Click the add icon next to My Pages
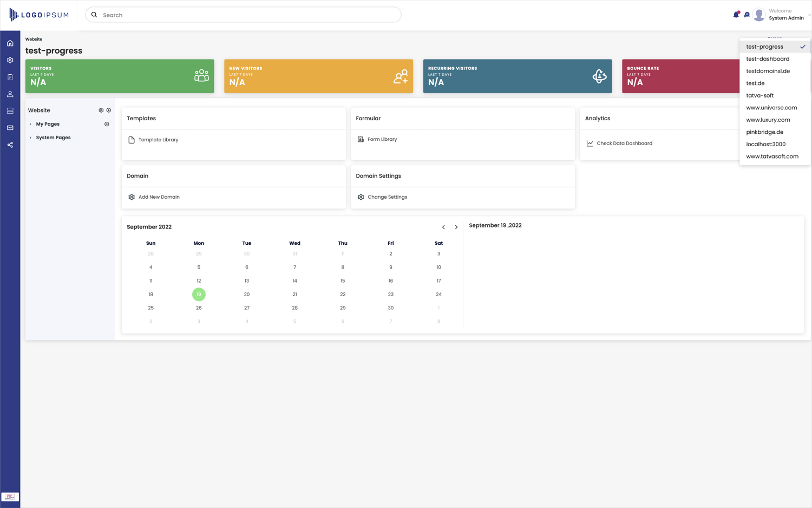The width and height of the screenshot is (812, 508). coord(107,124)
